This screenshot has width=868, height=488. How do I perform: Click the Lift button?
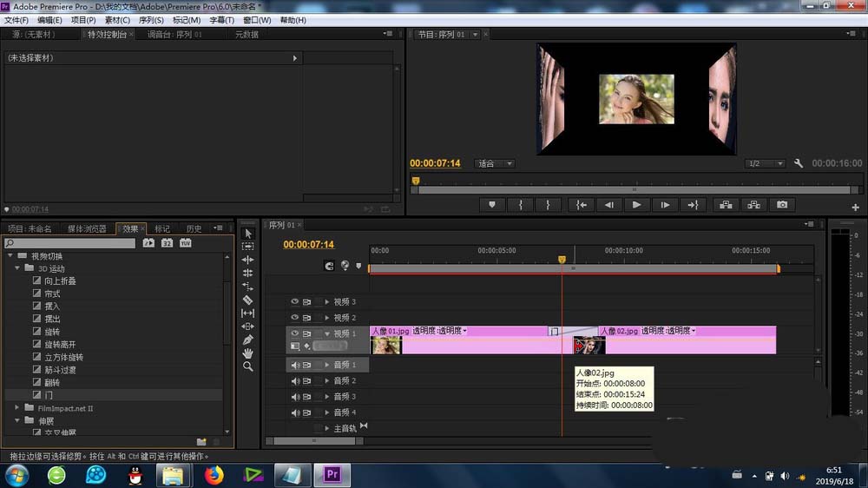726,205
